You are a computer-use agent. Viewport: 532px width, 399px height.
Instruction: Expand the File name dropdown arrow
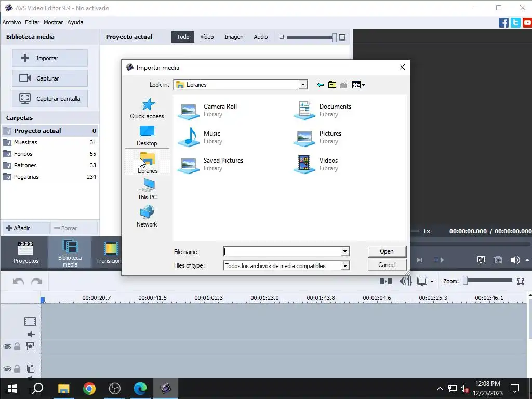point(345,251)
